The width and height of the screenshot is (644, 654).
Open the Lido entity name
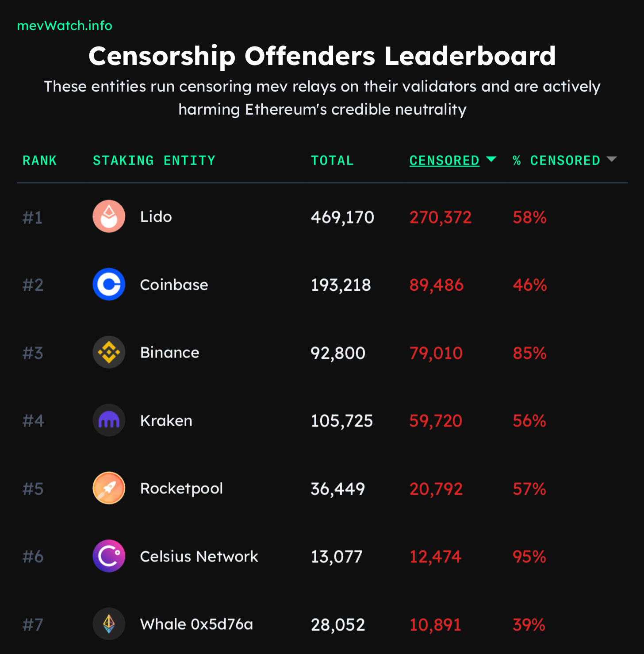pos(156,217)
